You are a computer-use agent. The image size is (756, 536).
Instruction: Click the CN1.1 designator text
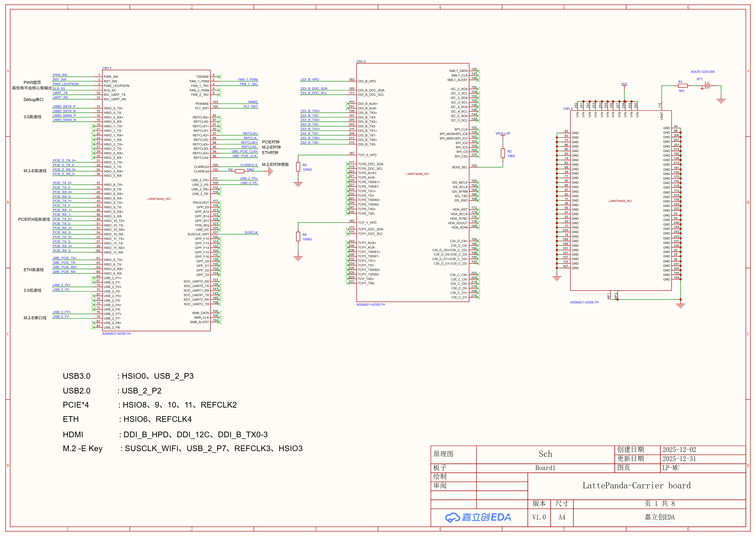107,68
